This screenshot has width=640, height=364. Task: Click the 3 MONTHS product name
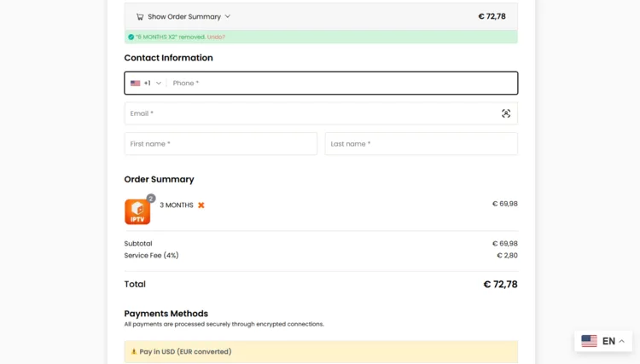(177, 205)
